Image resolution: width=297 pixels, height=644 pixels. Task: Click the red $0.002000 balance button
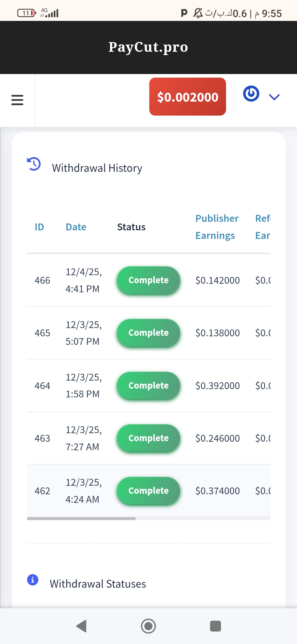tap(188, 97)
